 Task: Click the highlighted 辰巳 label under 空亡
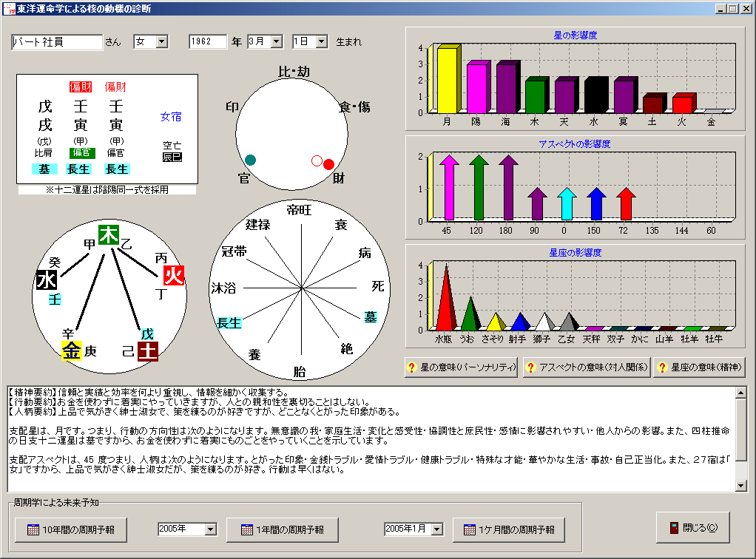[172, 157]
